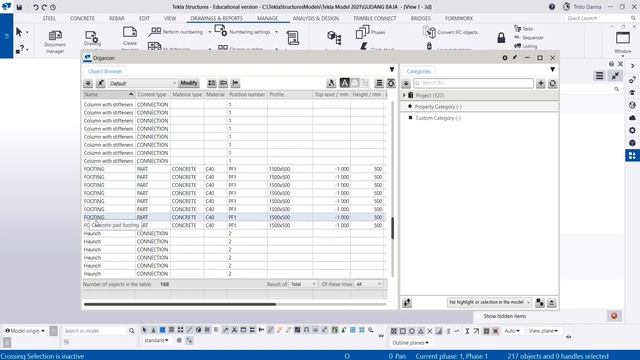640x360 pixels.
Task: Toggle the circle snap switch
Action: pos(411,331)
